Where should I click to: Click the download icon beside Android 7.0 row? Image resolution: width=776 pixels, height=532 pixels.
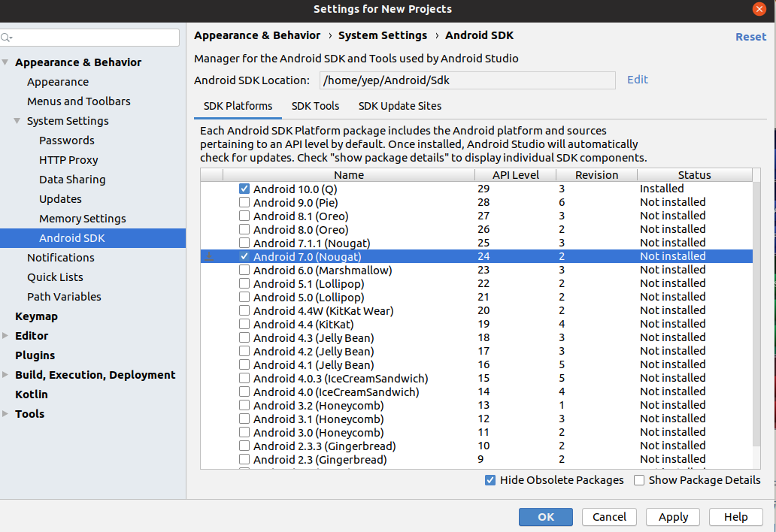[x=209, y=256]
